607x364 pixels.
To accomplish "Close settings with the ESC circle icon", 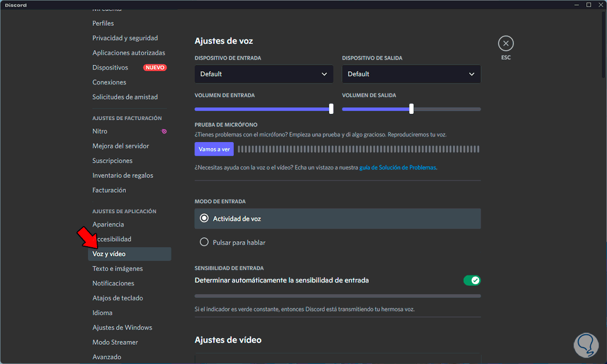I will tap(506, 43).
